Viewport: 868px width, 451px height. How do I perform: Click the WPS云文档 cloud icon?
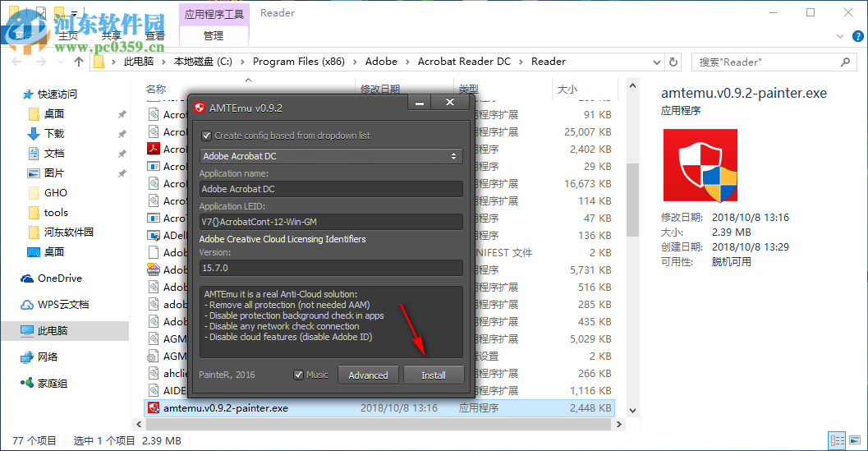pos(27,305)
